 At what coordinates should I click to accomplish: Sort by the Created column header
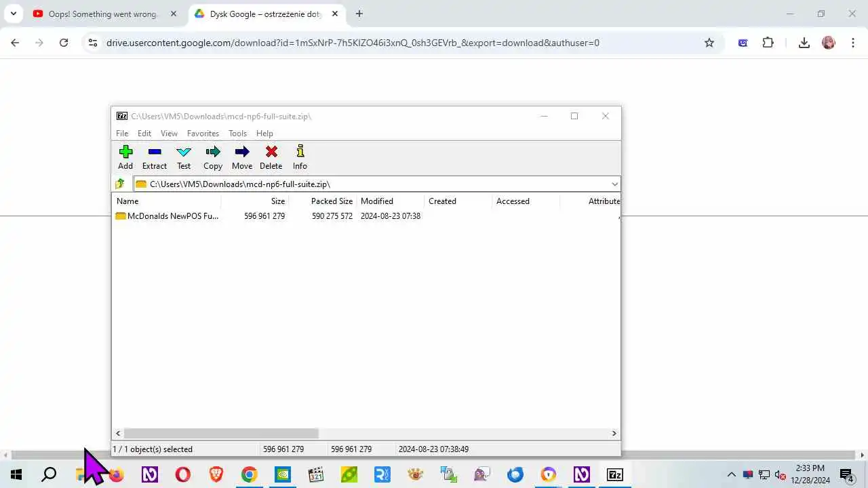(458, 201)
